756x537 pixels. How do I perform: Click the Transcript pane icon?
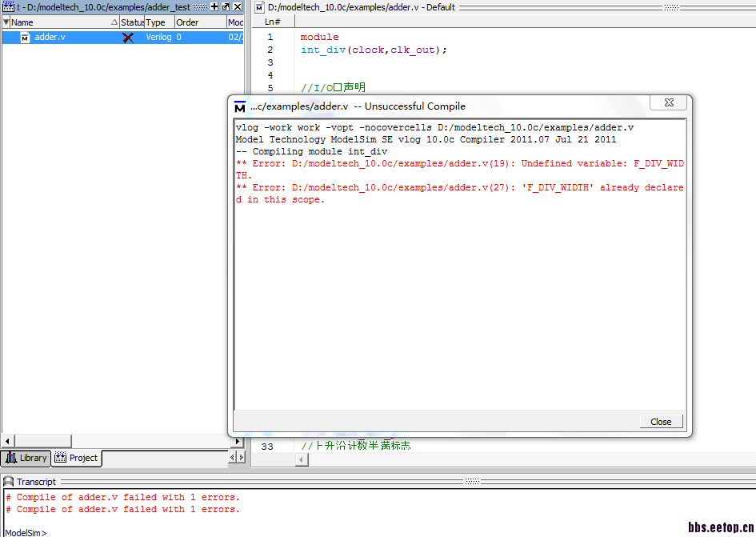8,482
